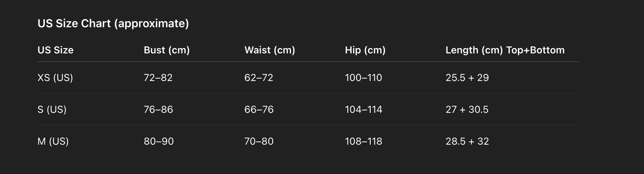644x174 pixels.
Task: Click the 28.5 + 32 length cell
Action: coord(467,141)
